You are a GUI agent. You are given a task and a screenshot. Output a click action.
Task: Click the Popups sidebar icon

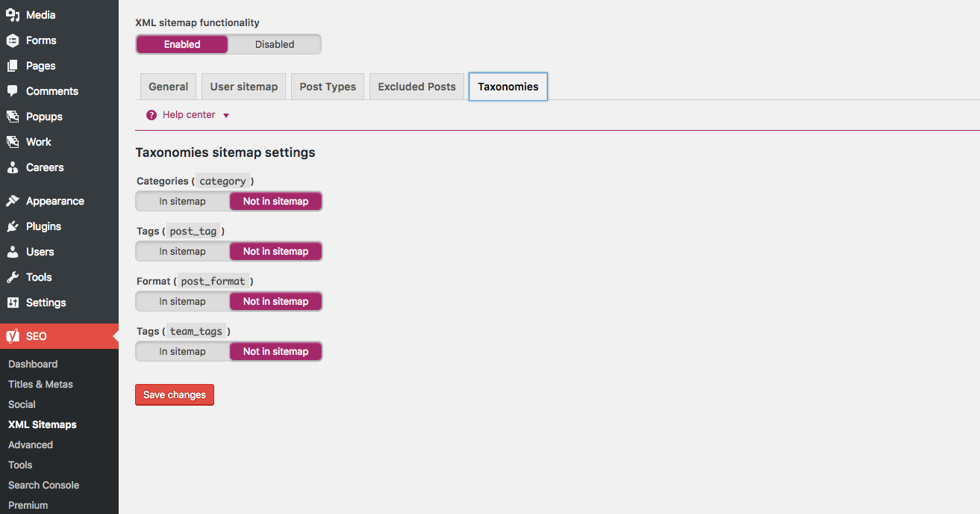point(13,117)
